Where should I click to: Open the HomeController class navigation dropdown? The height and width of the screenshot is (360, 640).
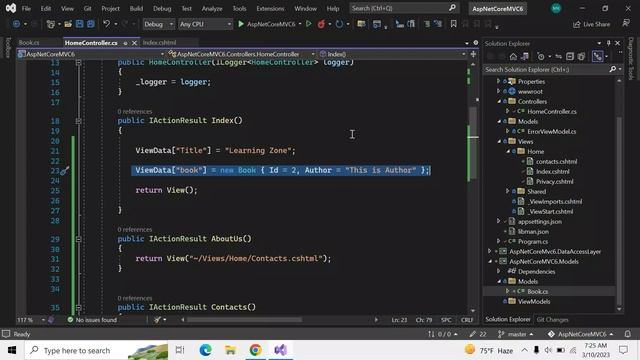242,54
